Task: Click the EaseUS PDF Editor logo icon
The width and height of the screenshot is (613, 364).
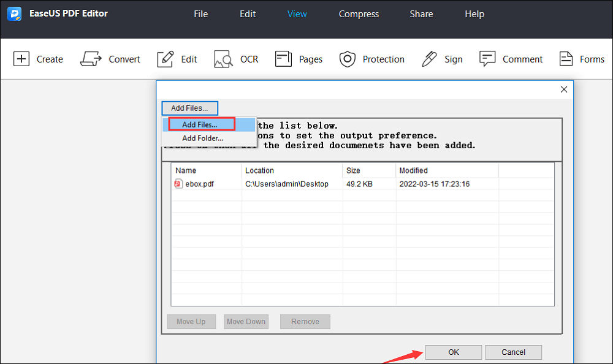Action: tap(15, 13)
